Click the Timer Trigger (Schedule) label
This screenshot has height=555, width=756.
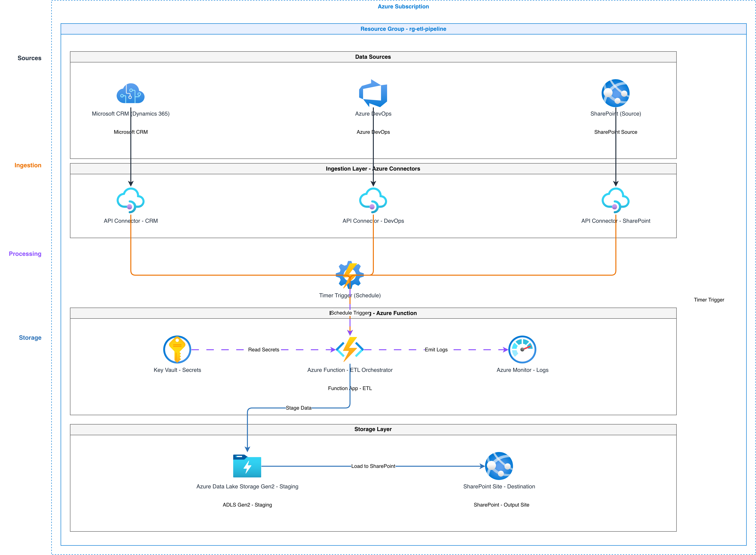pyautogui.click(x=350, y=295)
